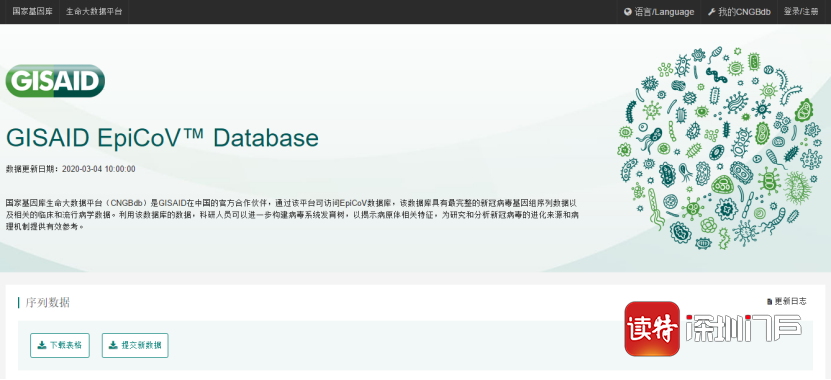Image resolution: width=831 pixels, height=380 pixels.
Task: Click the 提交新数据 button
Action: 135,346
